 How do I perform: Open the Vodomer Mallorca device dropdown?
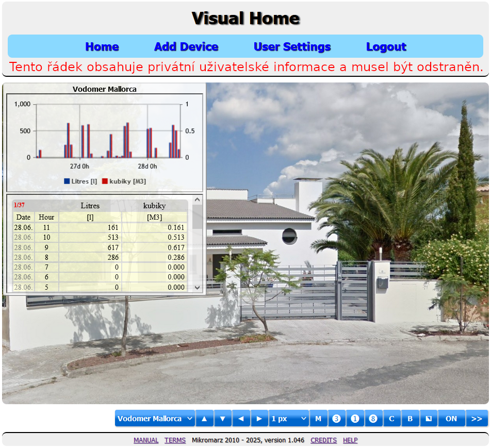(155, 419)
